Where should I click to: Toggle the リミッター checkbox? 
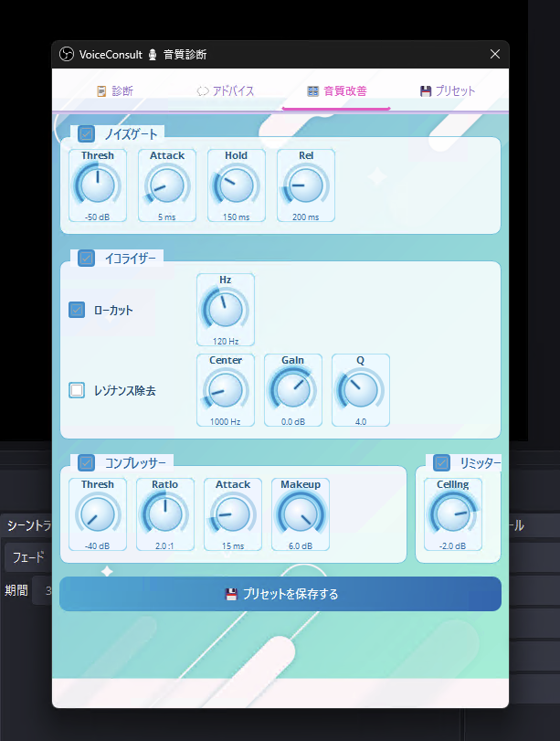(441, 462)
